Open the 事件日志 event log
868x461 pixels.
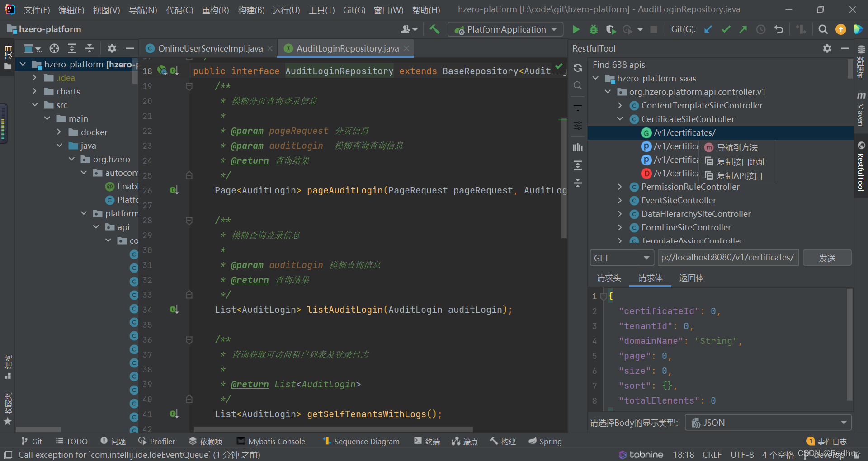click(x=827, y=441)
